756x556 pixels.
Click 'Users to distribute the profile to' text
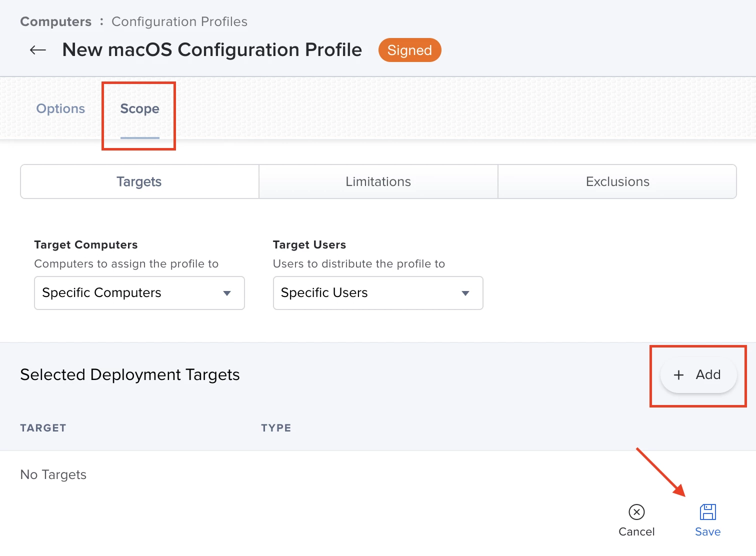click(359, 264)
